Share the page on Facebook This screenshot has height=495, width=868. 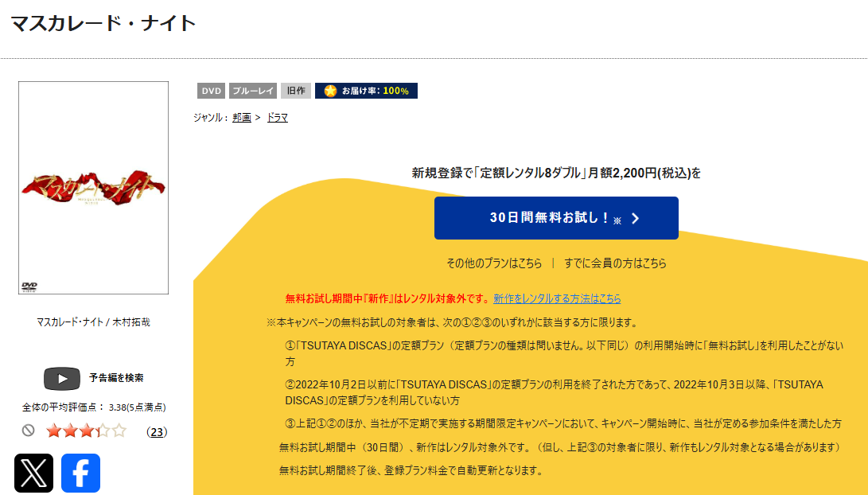pos(80,473)
